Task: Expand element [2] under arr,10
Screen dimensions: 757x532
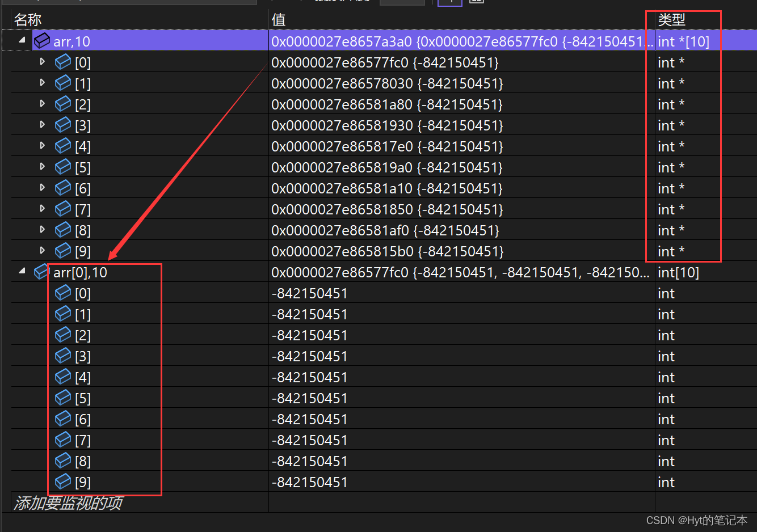Action: (x=43, y=103)
